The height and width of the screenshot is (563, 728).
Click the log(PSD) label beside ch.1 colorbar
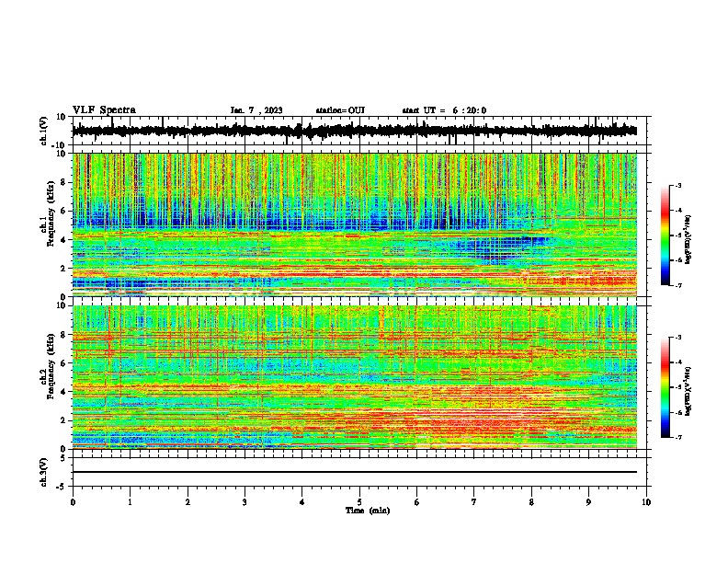click(x=688, y=239)
